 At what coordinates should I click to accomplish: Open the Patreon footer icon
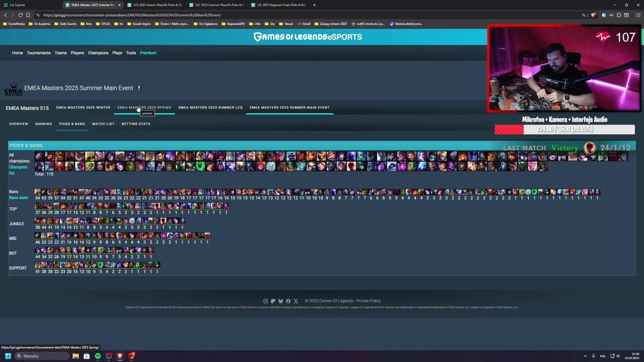[x=273, y=301]
